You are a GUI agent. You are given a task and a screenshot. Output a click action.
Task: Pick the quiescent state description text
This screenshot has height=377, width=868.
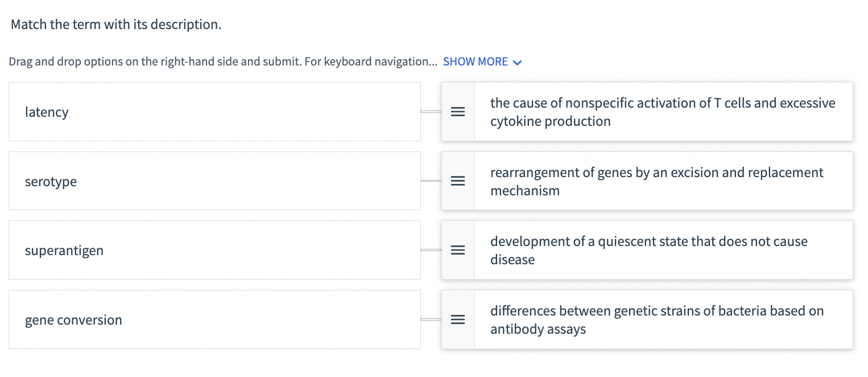click(648, 250)
